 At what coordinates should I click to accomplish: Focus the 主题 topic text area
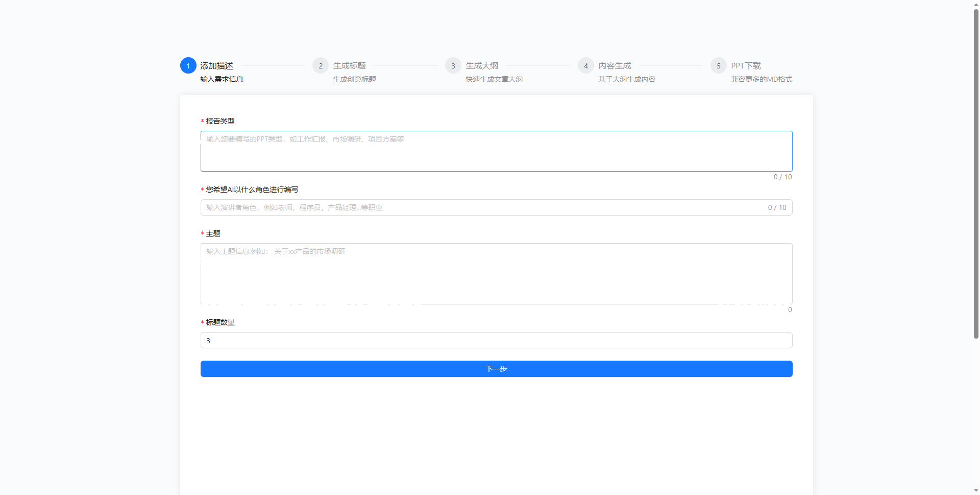[x=496, y=274]
